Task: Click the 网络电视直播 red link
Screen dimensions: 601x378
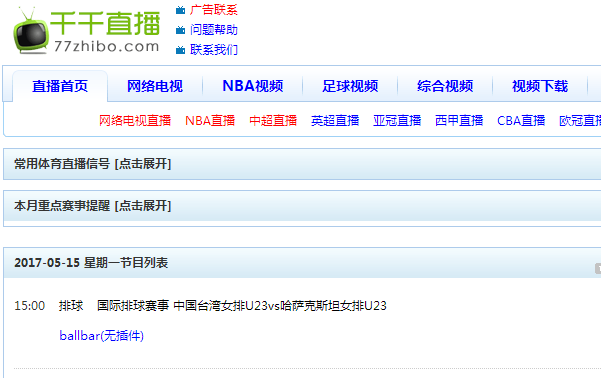Action: [x=135, y=121]
